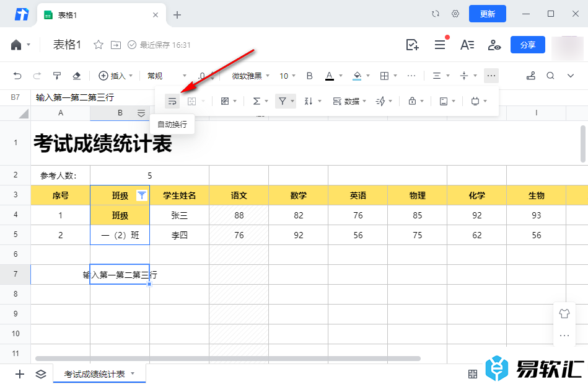Screen dimensions: 588x384
Task: Select the 语文 header cell
Action: pos(239,195)
